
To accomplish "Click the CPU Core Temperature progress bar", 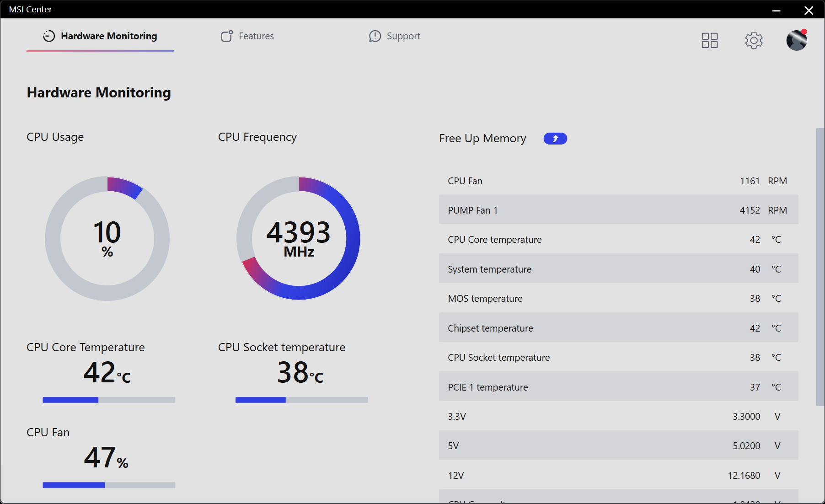I will pyautogui.click(x=109, y=400).
